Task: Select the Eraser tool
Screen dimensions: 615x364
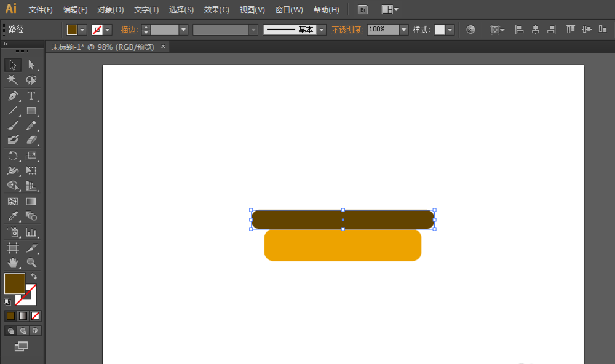Action: pos(31,140)
